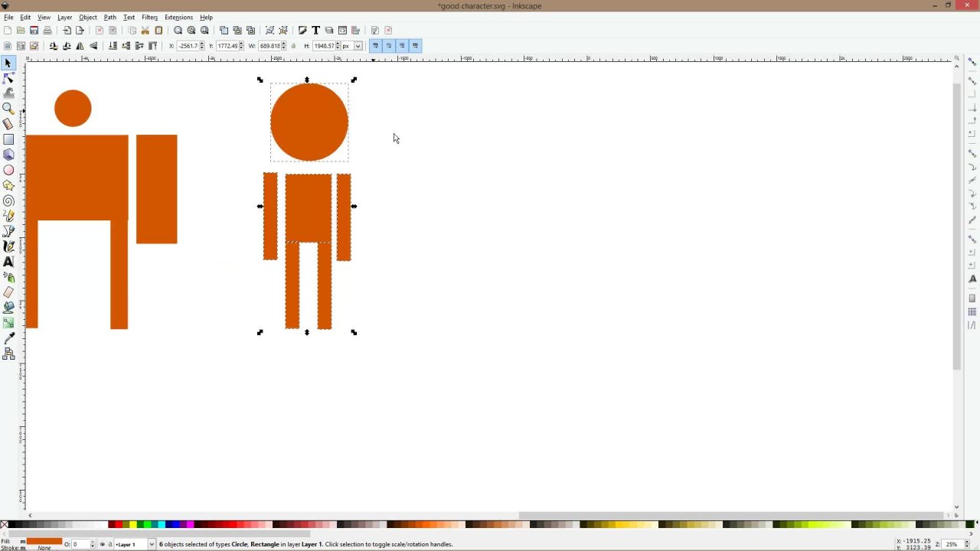This screenshot has height=551, width=980.
Task: Activate the Spiral tool
Action: point(8,201)
